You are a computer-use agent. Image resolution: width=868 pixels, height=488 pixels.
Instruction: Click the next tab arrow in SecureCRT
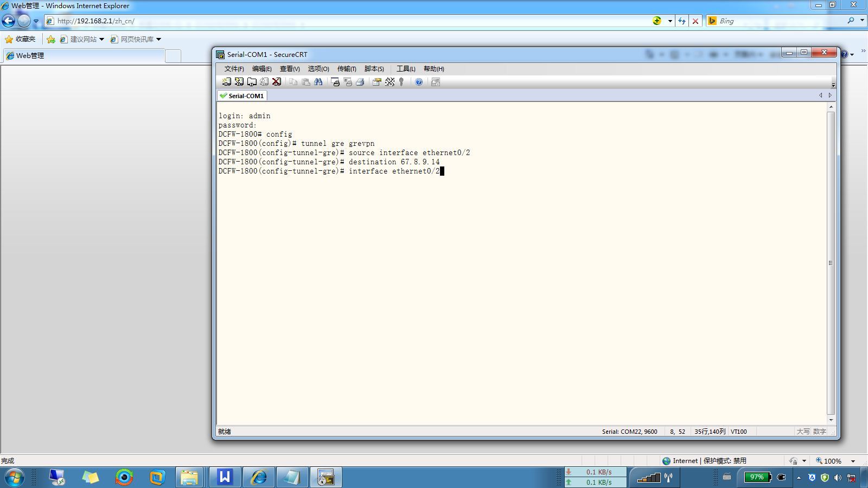pyautogui.click(x=830, y=95)
